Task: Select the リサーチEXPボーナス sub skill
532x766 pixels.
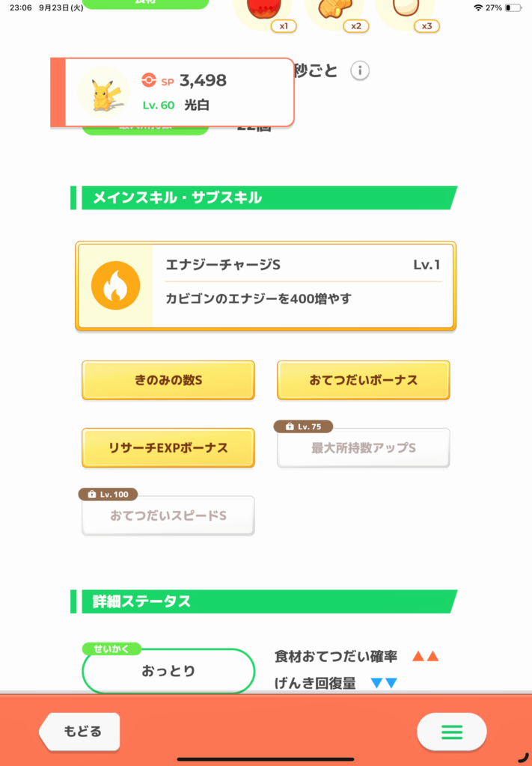Action: coord(168,447)
